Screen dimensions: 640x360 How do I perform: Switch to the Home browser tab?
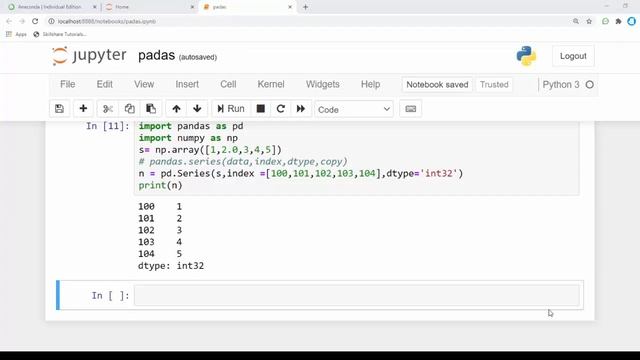click(x=122, y=7)
